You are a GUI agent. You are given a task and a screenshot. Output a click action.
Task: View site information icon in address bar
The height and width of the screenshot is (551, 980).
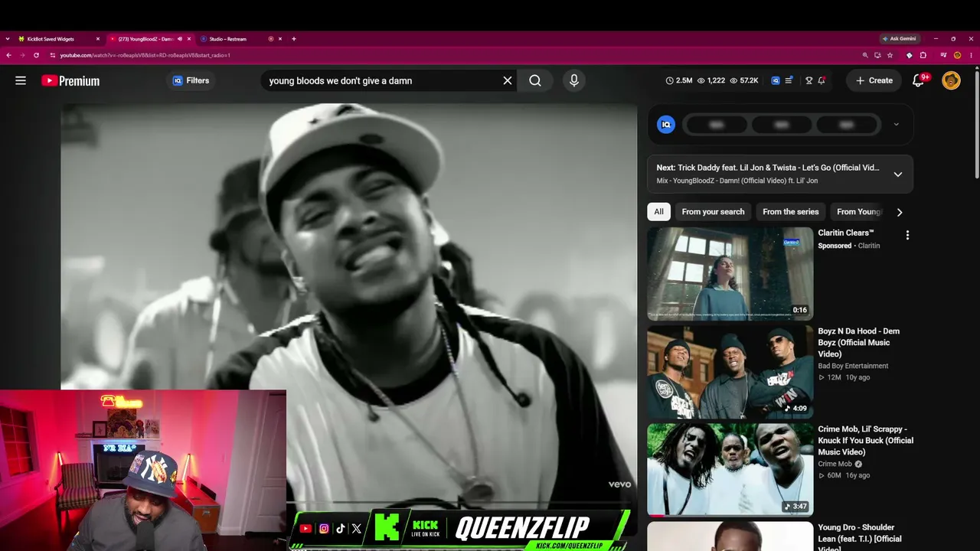53,55
